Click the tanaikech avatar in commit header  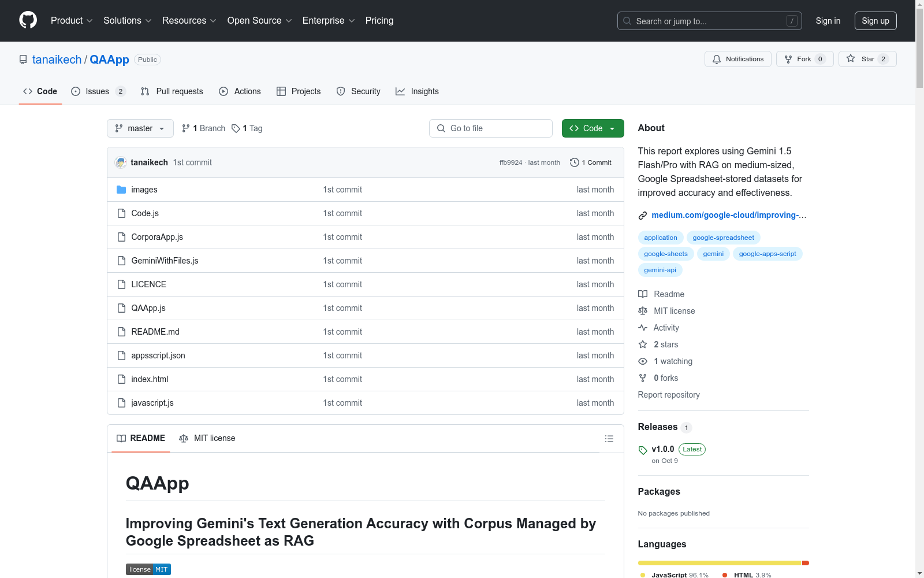coord(121,162)
